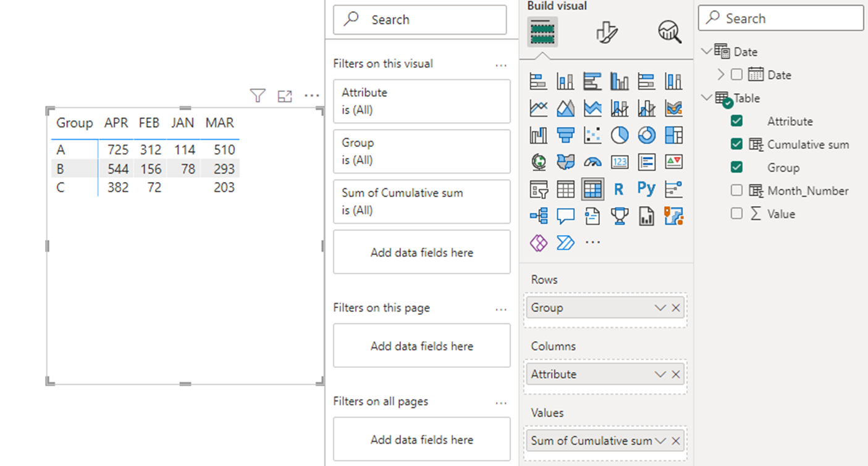Expand the Sum of Cumulative sum filter card
Screen dimensions: 868x466
(x=422, y=201)
